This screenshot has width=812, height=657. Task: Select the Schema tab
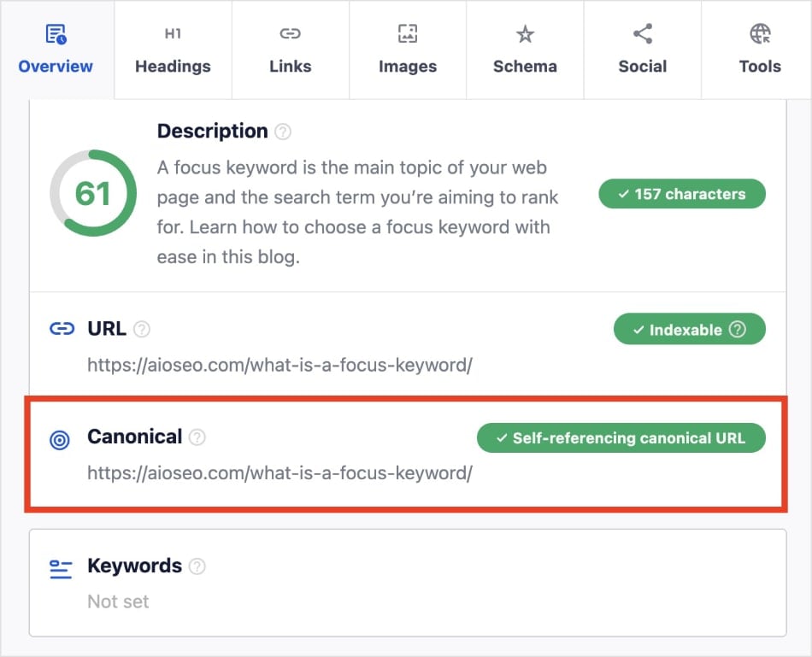point(525,50)
